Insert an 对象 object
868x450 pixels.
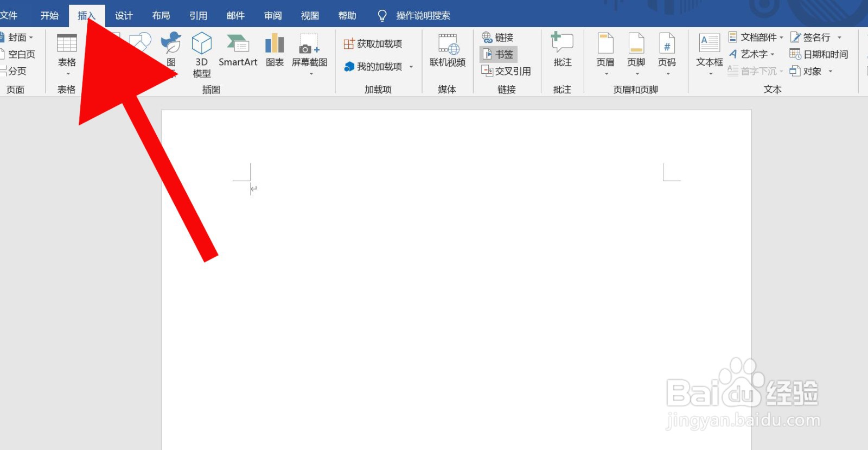[806, 71]
